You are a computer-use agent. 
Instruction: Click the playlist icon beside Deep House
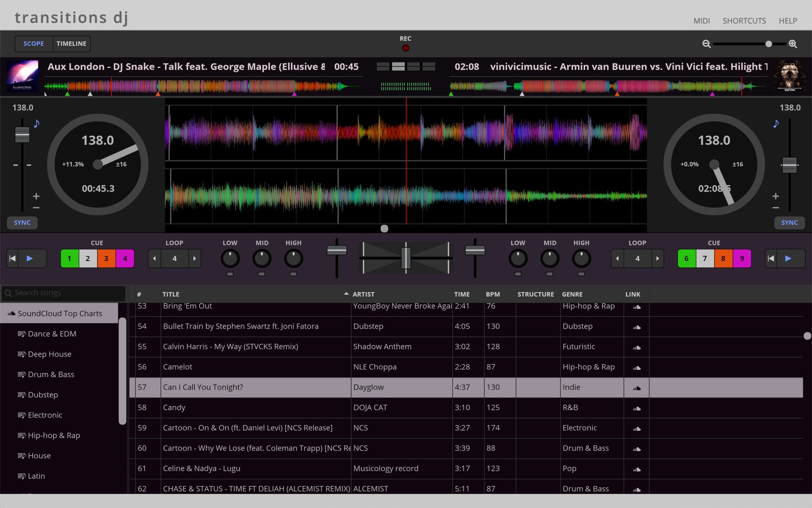pyautogui.click(x=21, y=354)
